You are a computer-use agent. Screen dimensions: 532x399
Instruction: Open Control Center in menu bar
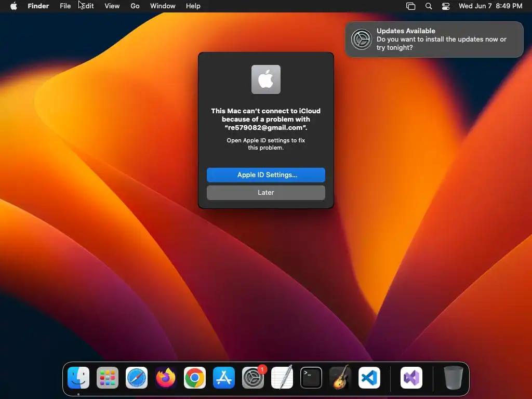click(x=445, y=6)
